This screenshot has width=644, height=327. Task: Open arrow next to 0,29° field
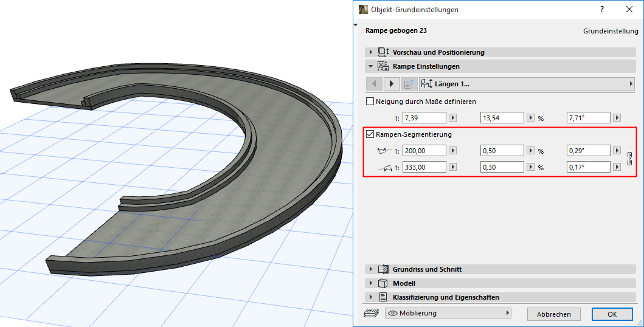point(617,151)
